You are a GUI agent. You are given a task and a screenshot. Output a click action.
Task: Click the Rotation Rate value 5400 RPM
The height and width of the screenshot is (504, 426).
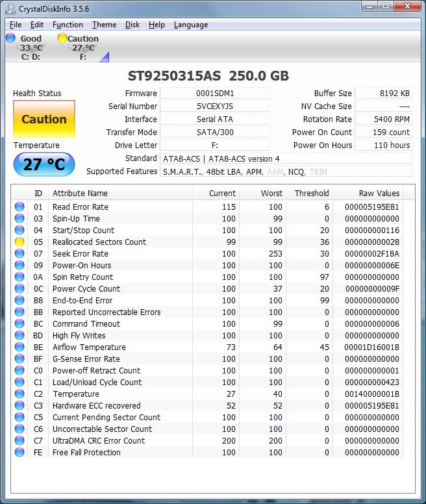click(x=384, y=120)
